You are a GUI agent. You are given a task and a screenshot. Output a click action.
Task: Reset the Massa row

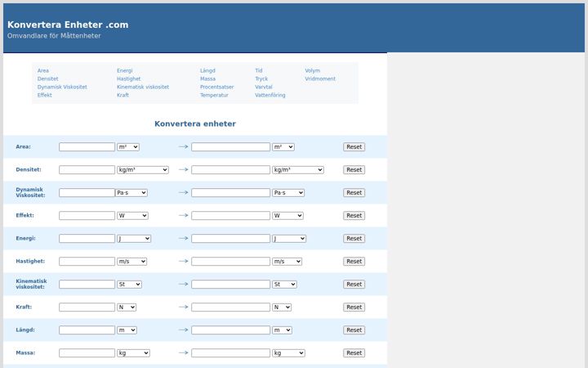click(x=354, y=353)
